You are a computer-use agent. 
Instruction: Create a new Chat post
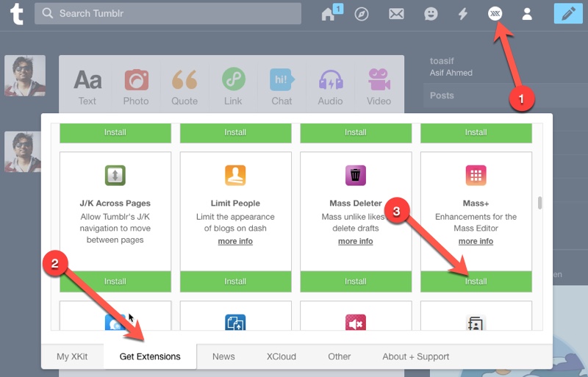point(282,87)
